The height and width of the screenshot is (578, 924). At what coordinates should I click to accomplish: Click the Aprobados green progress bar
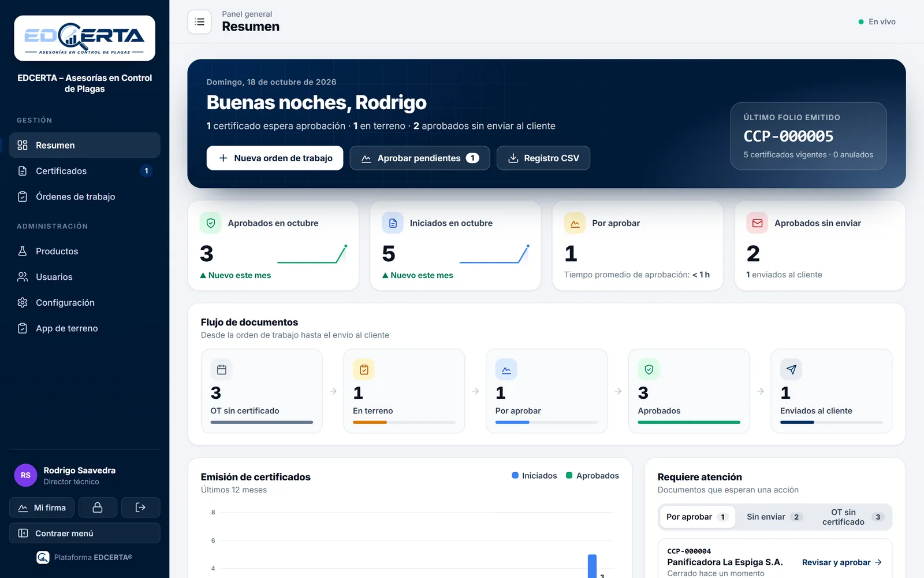(x=689, y=423)
